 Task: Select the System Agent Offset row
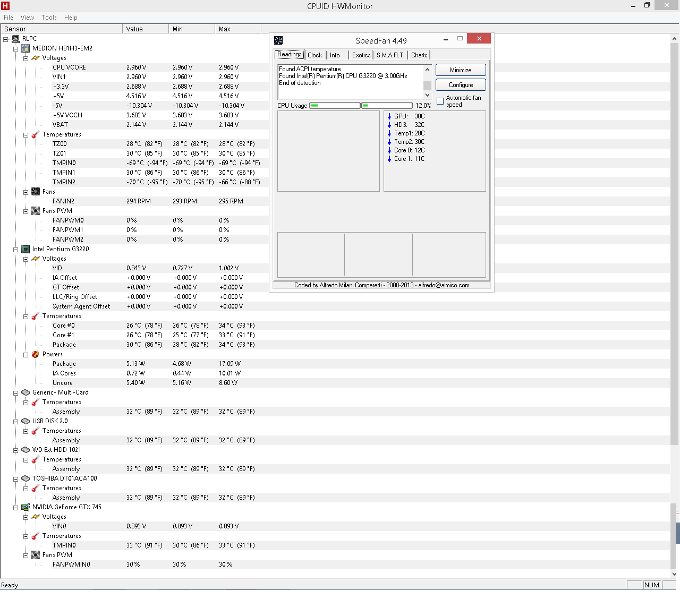click(x=335, y=306)
